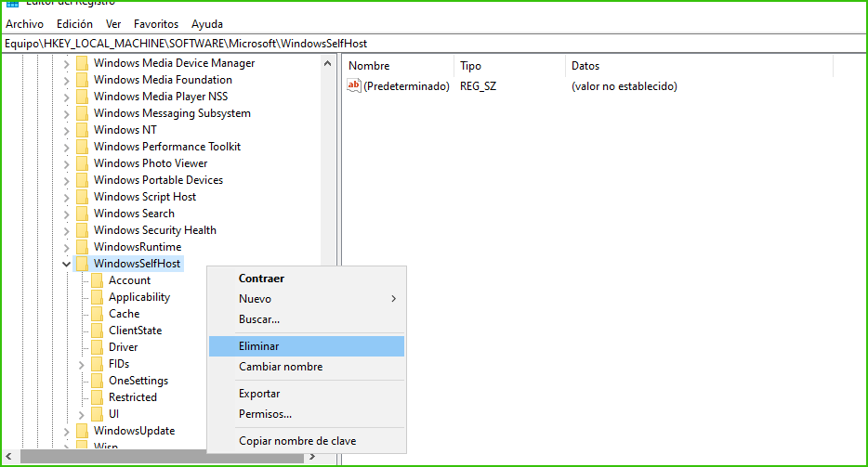Viewport: 868px width, 467px height.
Task: Click Buscar... in the context menu
Action: pos(307,319)
